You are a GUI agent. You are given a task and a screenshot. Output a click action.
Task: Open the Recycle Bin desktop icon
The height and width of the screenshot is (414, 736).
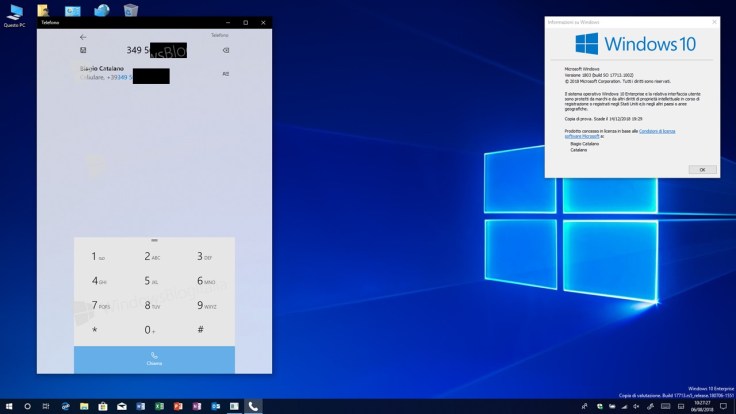(131, 11)
